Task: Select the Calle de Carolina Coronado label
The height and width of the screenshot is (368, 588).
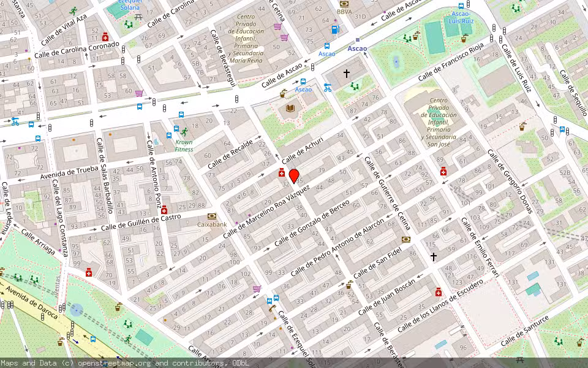Action: tap(77, 50)
